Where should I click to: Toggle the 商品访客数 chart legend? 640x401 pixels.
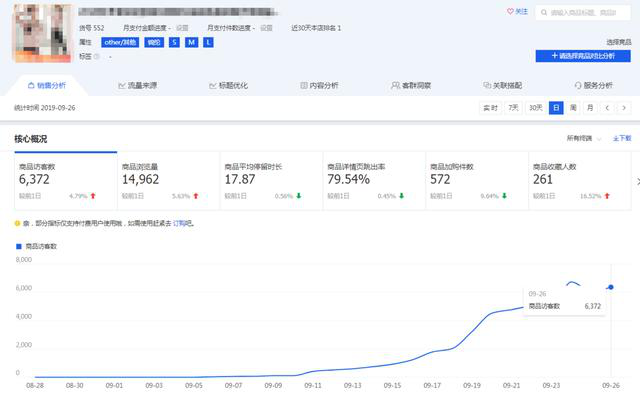pyautogui.click(x=36, y=246)
